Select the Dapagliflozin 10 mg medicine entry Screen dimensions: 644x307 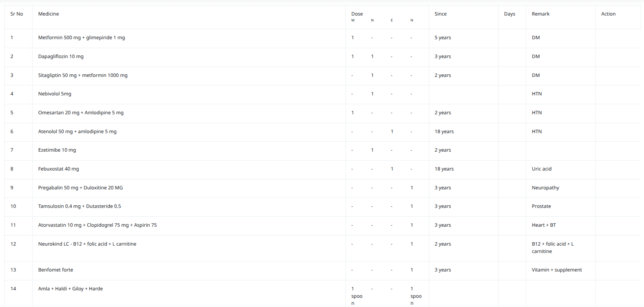61,57
